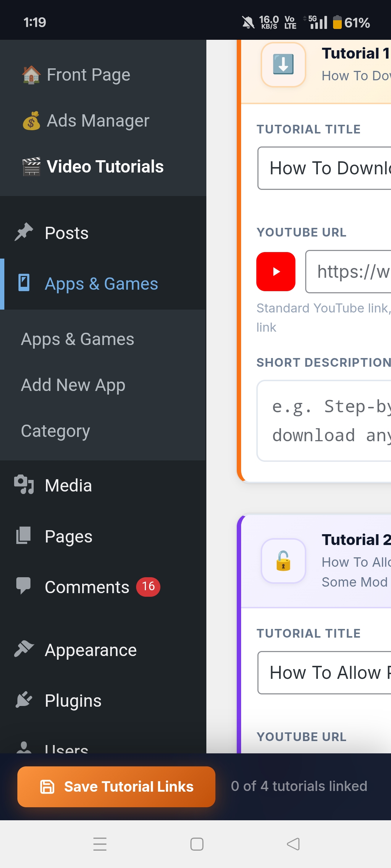Click the 16 pending comments badge
This screenshot has width=391, height=868.
click(x=148, y=586)
